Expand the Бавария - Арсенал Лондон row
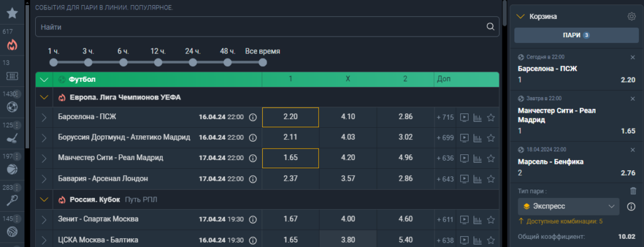644x247 pixels. 45,179
